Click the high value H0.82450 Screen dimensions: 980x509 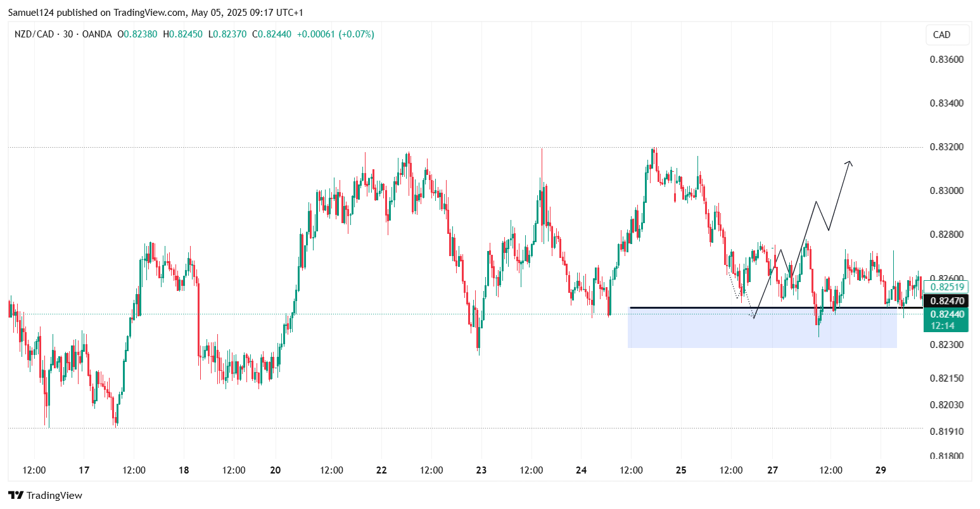(x=182, y=34)
